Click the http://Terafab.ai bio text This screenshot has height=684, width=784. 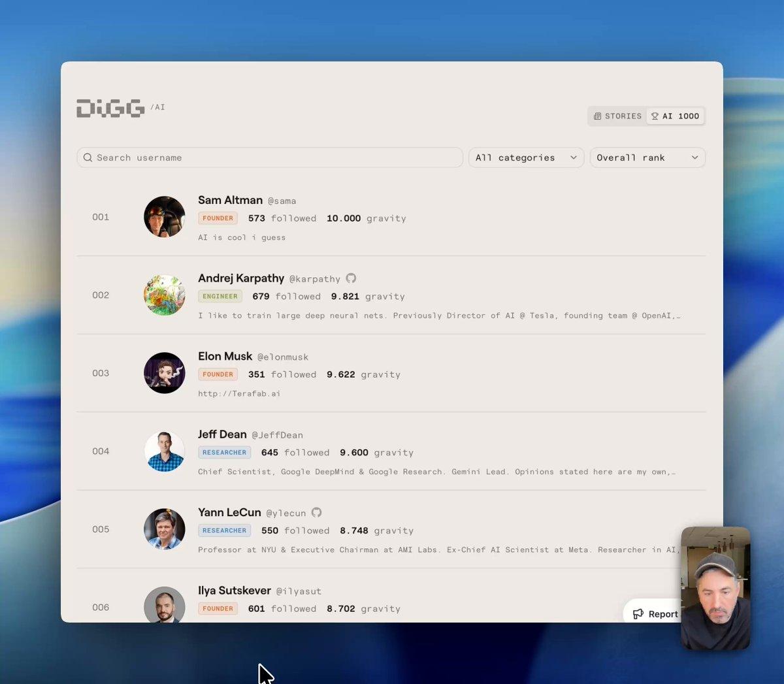tap(239, 393)
